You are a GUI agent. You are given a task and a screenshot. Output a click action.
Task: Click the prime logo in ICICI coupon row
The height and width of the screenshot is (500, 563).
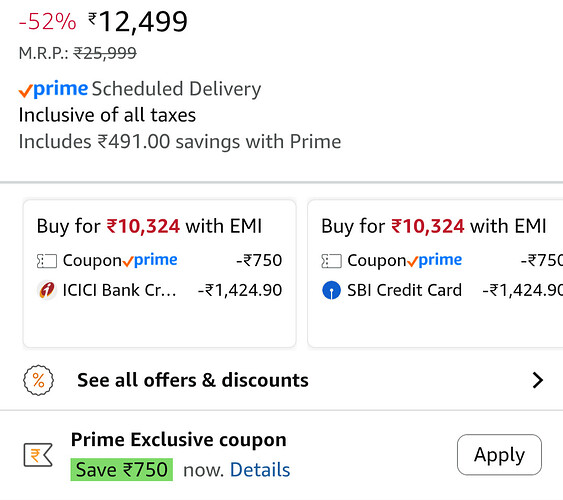[150, 260]
